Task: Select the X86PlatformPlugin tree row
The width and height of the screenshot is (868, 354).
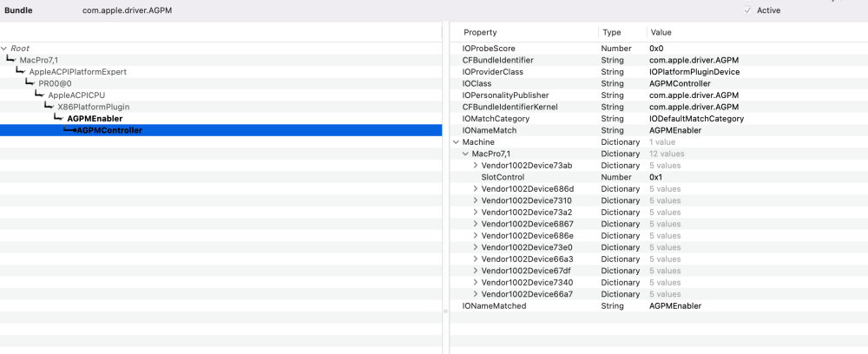Action: pos(220,107)
